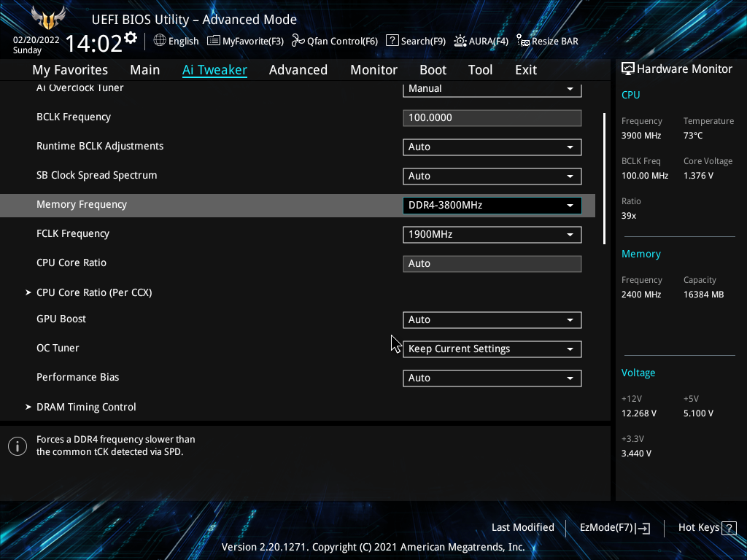Click the GPU Boost label

point(61,319)
